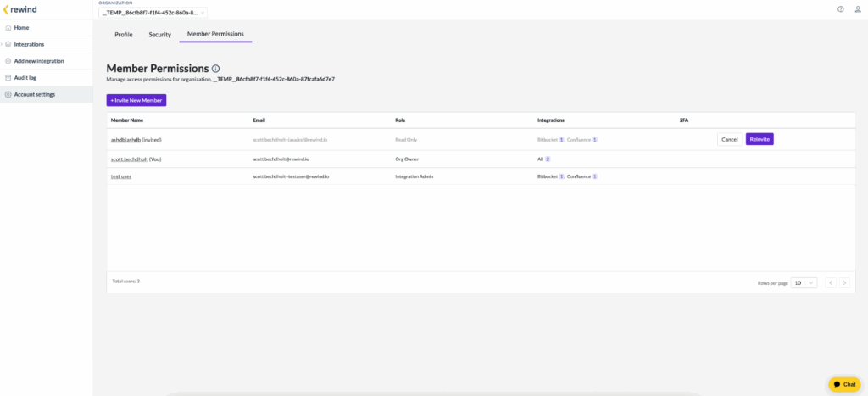Click the Member Name column header
868x396 pixels.
click(127, 120)
